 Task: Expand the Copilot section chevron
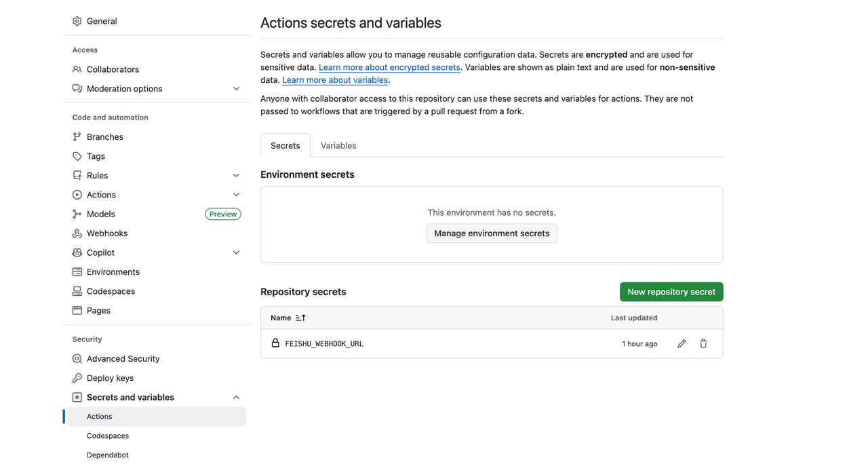click(x=236, y=252)
